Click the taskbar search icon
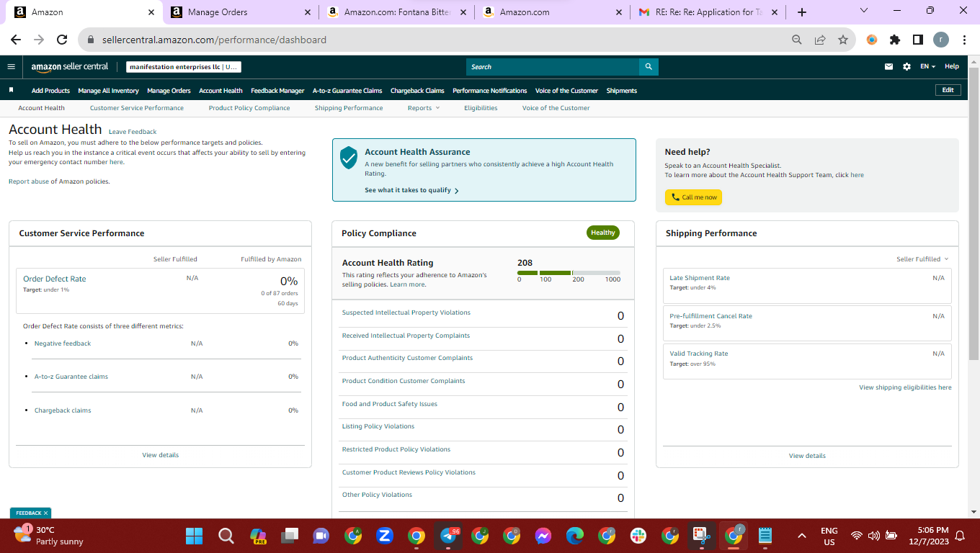Viewport: 980px width, 553px height. click(226, 536)
